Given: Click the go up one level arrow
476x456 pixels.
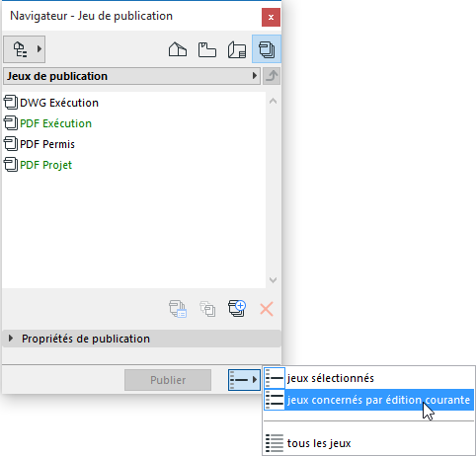Looking at the screenshot, I should click(x=272, y=76).
